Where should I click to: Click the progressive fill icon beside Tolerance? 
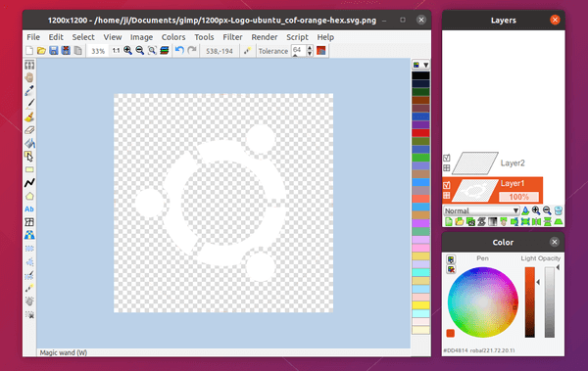(x=321, y=51)
